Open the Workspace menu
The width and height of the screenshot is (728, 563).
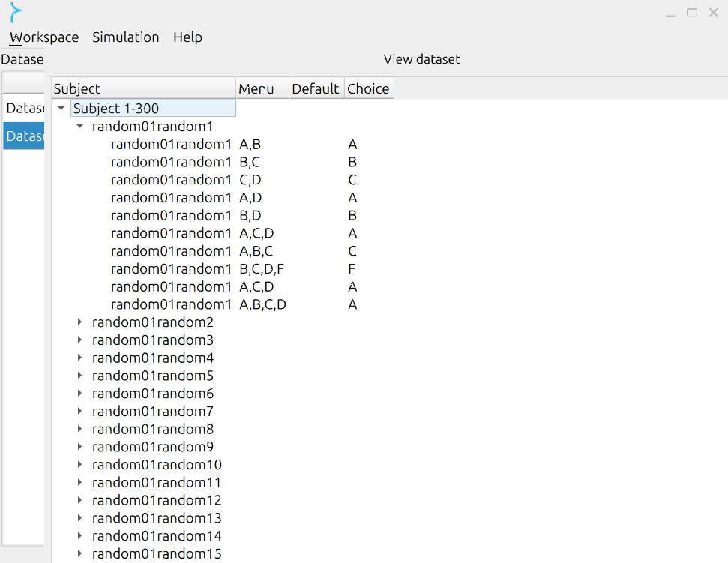44,37
